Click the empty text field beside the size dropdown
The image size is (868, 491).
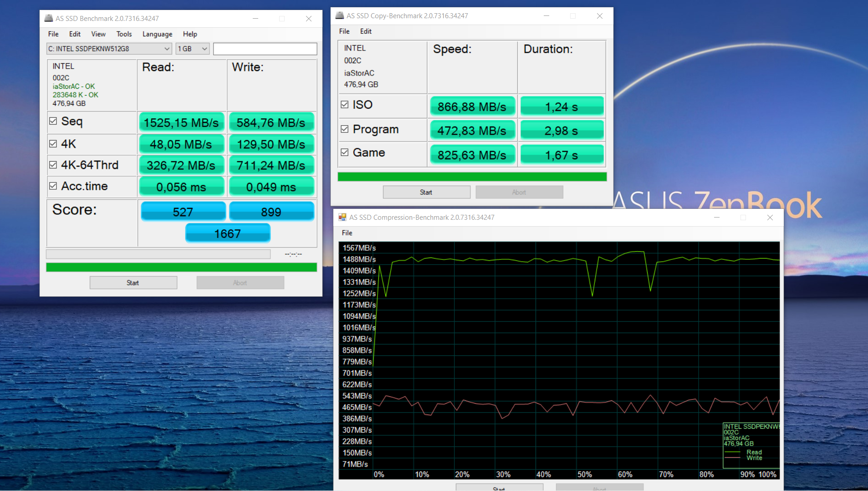[x=265, y=49]
